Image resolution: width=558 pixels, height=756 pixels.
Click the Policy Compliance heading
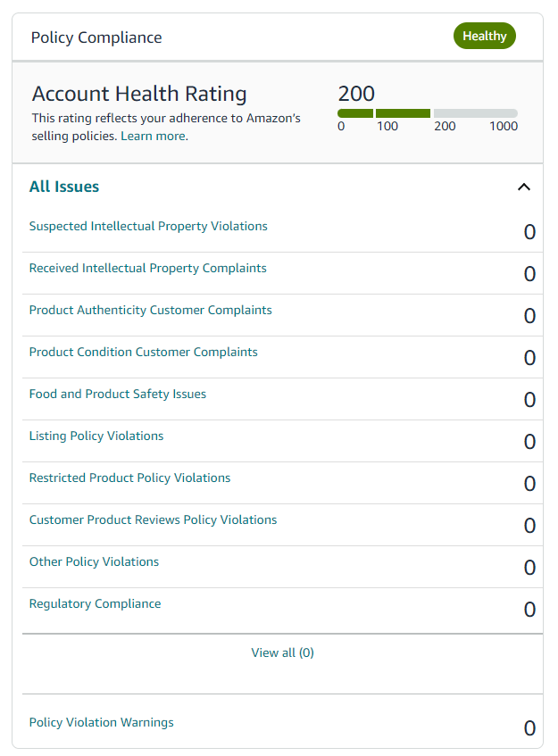(x=94, y=37)
